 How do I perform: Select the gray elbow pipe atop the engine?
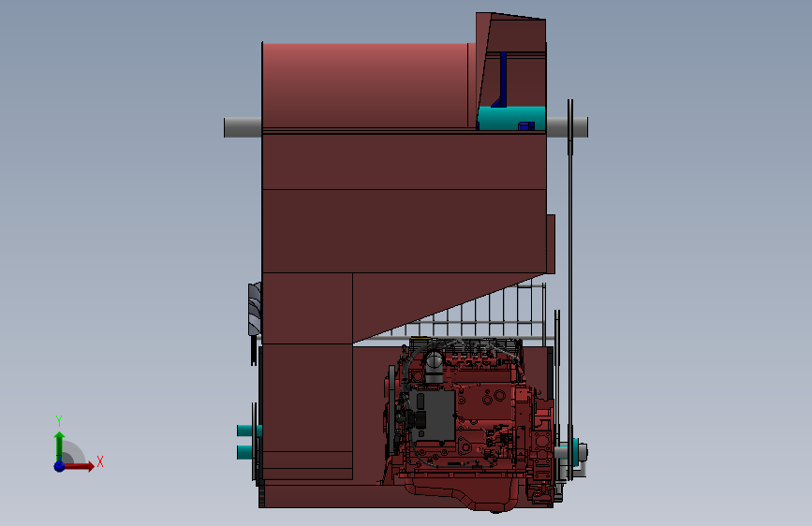point(434,368)
